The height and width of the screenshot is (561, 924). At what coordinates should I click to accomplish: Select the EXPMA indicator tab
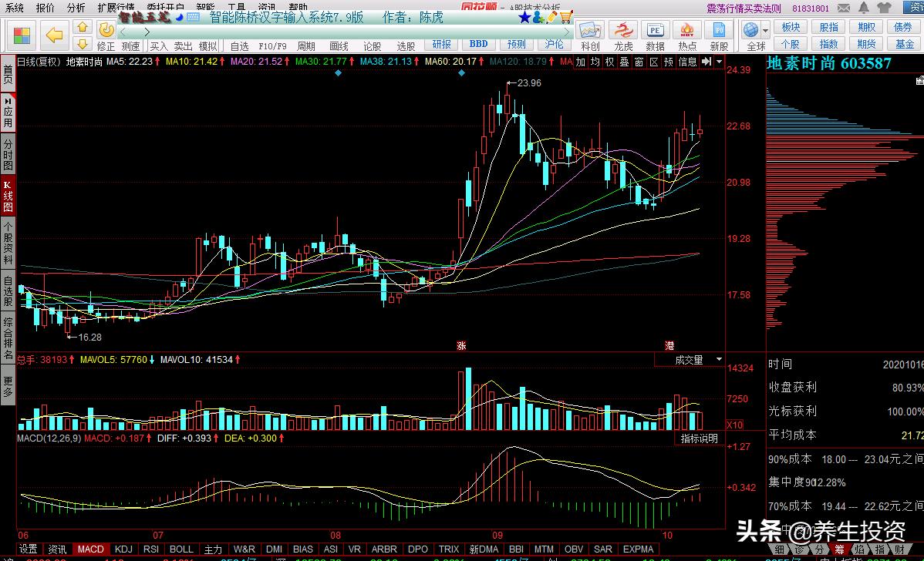click(x=638, y=549)
